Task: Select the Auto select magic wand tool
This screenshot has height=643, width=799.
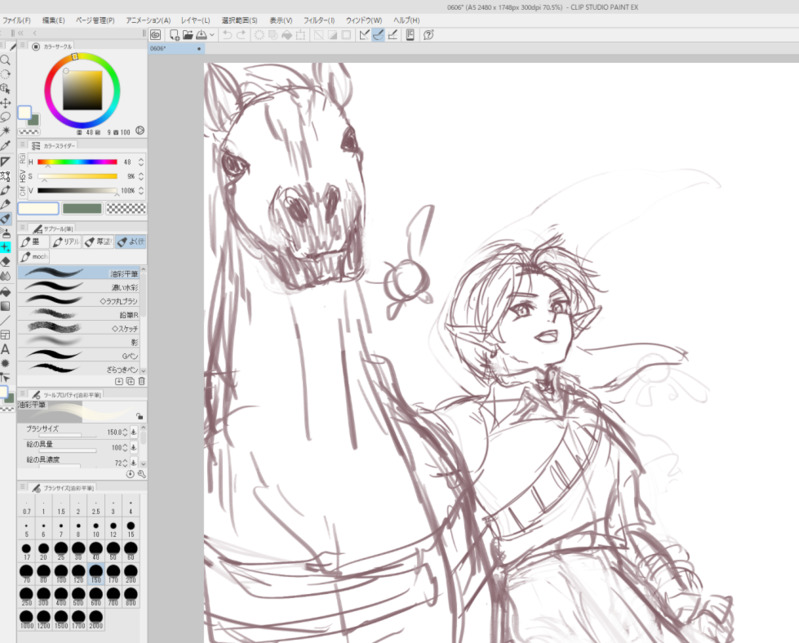Action: coord(5,131)
